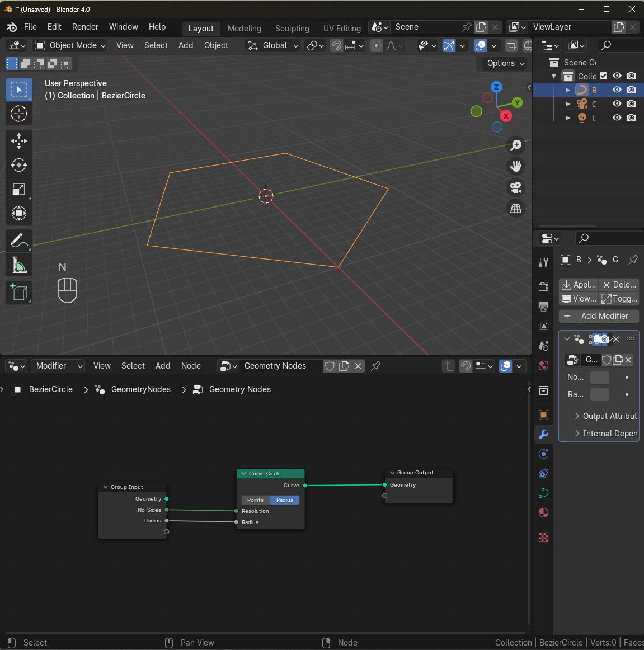The height and width of the screenshot is (650, 644).
Task: Uncheck the Collection exclude checkbox
Action: (603, 76)
